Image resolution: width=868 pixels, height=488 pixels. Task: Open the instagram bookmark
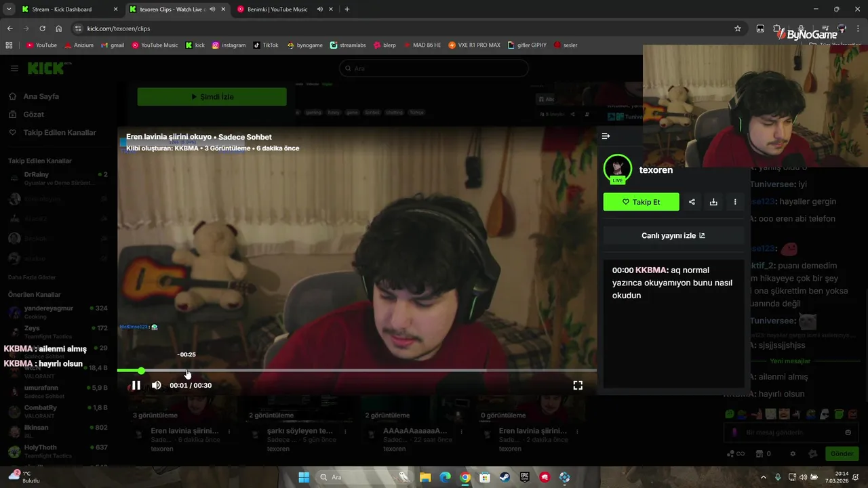pyautogui.click(x=229, y=45)
